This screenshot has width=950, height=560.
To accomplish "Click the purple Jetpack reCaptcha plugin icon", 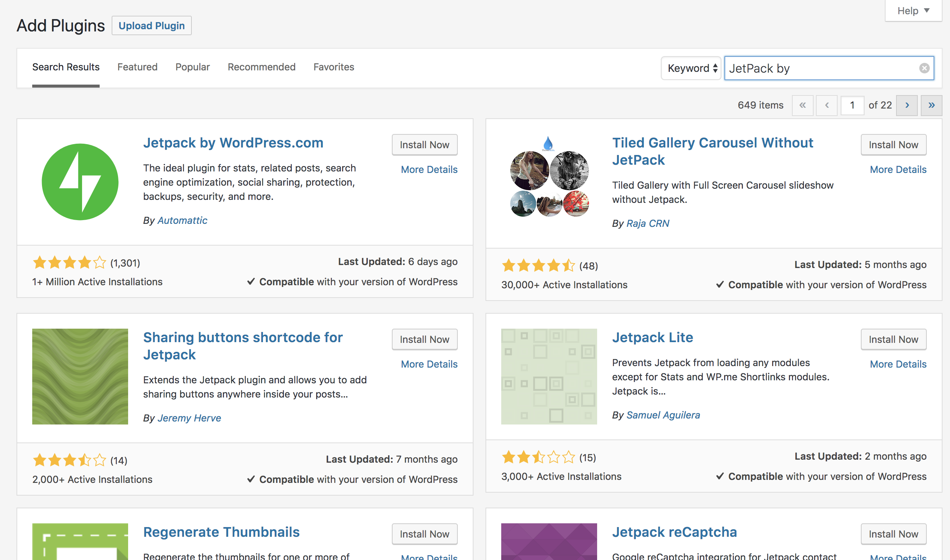I will click(x=549, y=542).
